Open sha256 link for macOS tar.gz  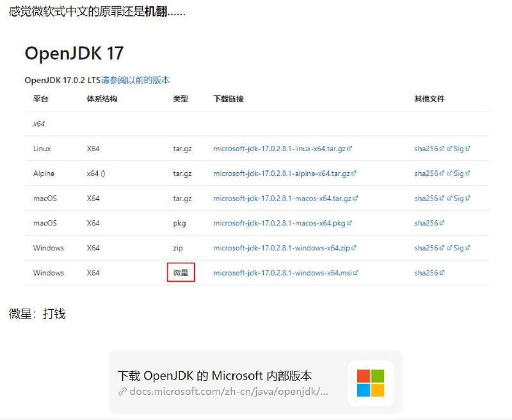[x=426, y=198]
